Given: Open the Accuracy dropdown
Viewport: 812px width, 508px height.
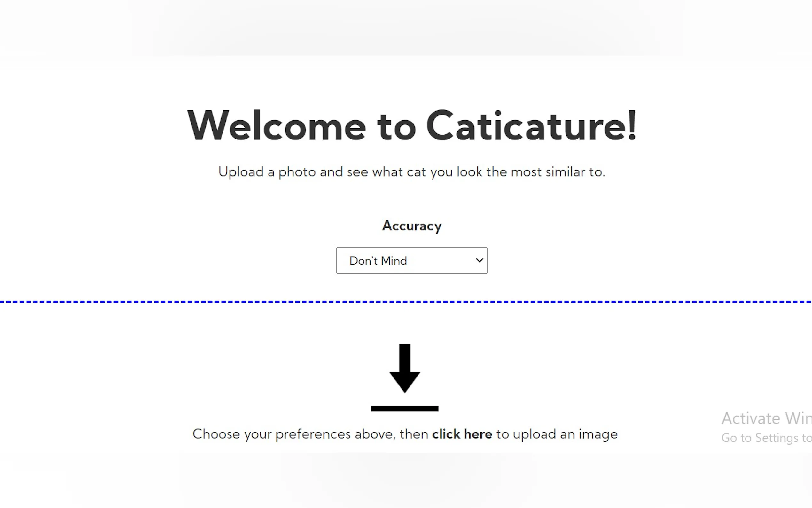Looking at the screenshot, I should coord(411,261).
